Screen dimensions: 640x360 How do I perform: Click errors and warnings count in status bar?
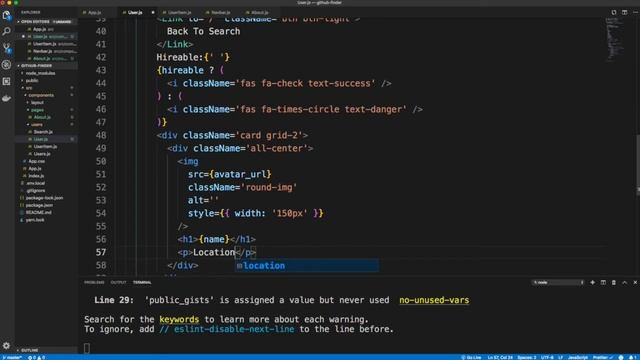click(x=36, y=358)
